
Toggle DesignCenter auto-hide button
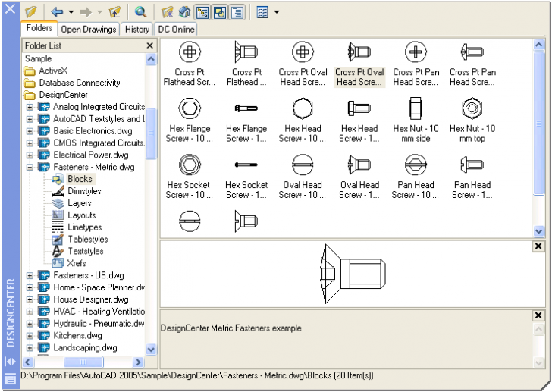click(x=10, y=362)
